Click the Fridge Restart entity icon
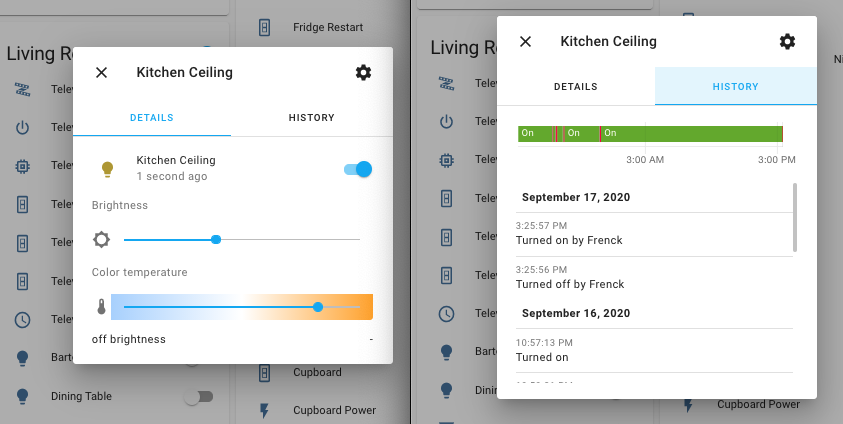Viewport: 843px width, 424px height. click(264, 27)
